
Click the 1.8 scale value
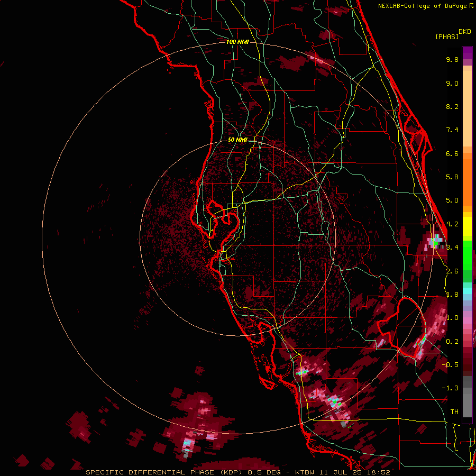tap(452, 295)
